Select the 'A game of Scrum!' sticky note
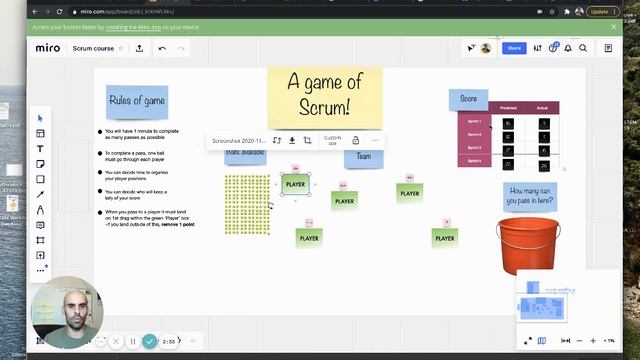 click(325, 97)
